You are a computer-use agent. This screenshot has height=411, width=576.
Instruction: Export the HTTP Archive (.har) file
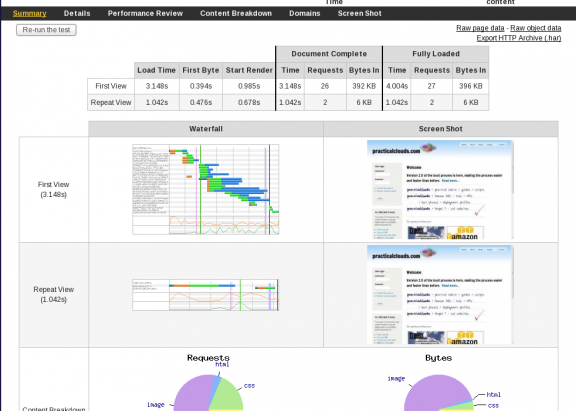519,38
